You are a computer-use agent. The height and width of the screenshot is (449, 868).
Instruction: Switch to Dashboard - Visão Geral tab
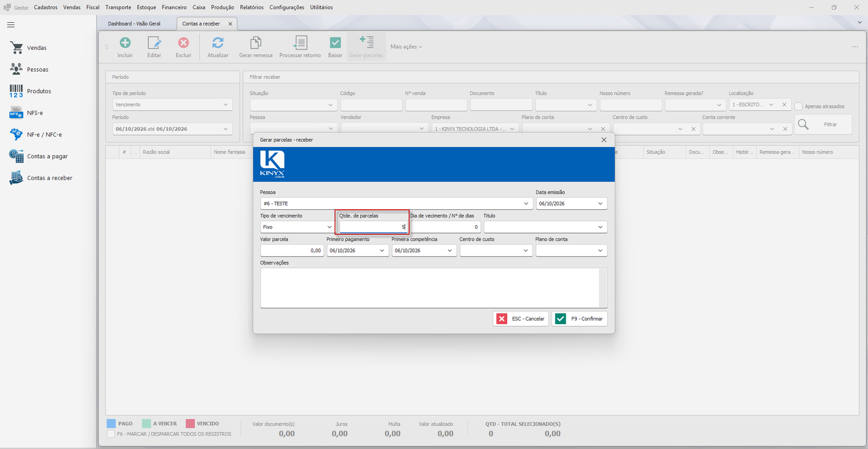pos(134,24)
